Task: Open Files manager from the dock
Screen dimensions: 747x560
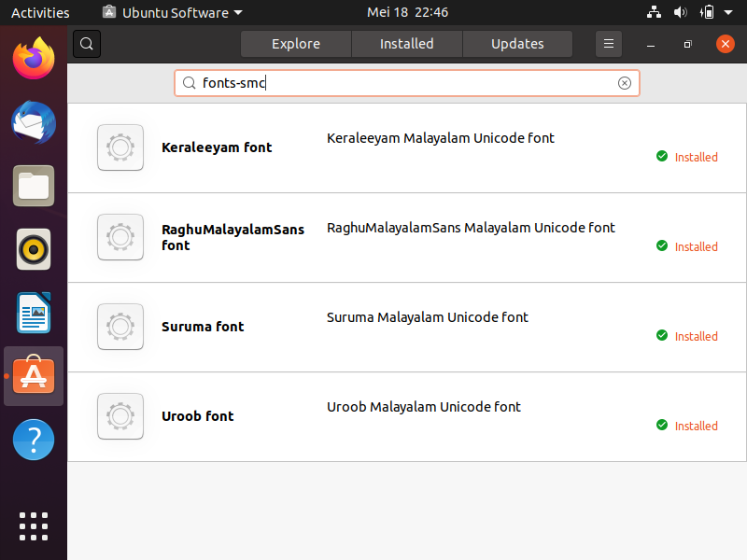Action: [x=34, y=186]
